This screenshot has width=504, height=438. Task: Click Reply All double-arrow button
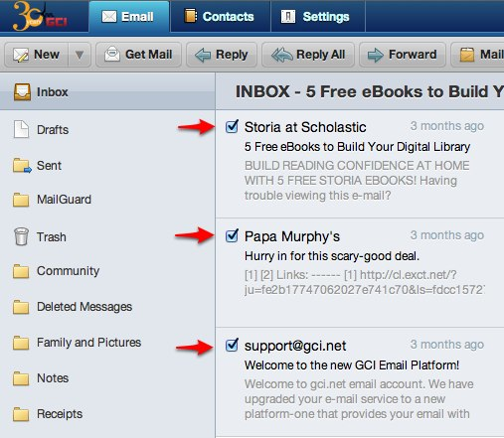pyautogui.click(x=308, y=55)
